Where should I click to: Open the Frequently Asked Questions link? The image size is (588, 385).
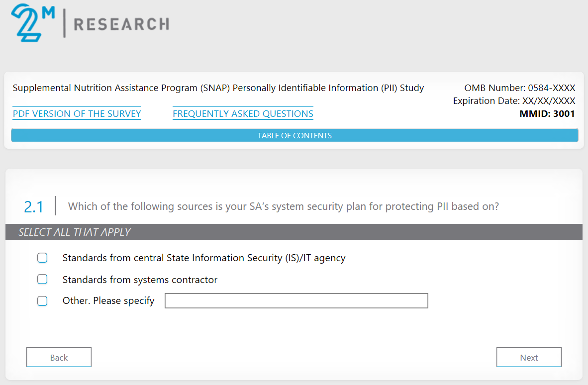coord(243,114)
